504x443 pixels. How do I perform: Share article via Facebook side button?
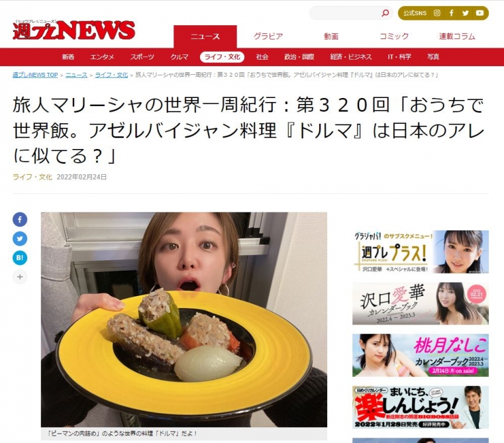pyautogui.click(x=20, y=220)
